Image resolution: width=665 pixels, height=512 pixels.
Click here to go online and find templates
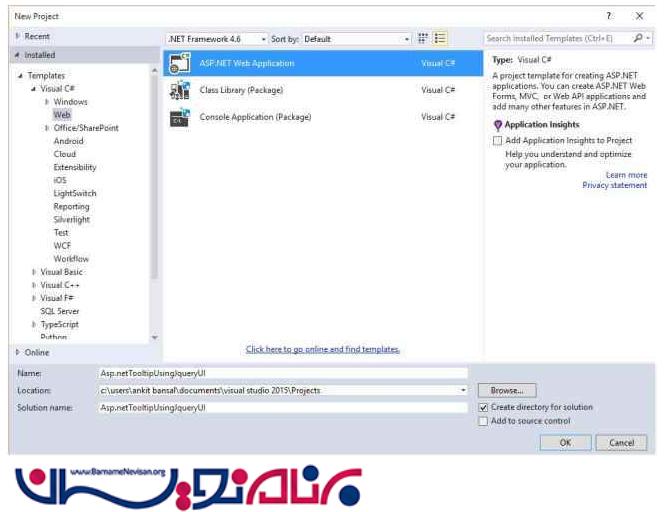pos(323,350)
